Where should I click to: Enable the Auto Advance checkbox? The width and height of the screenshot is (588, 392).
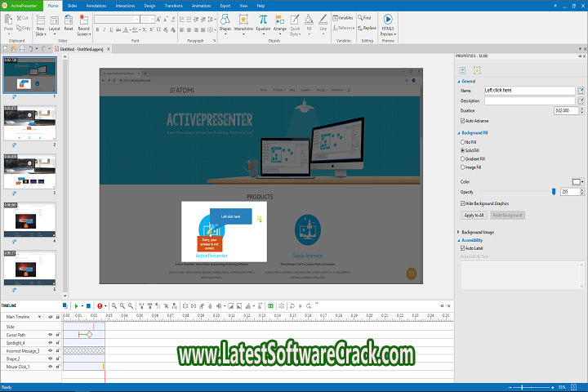pyautogui.click(x=462, y=121)
